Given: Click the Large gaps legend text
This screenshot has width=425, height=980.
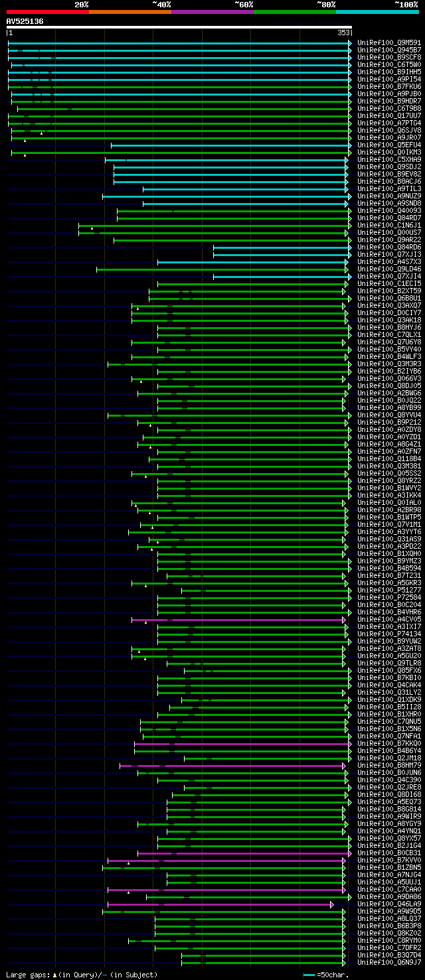Looking at the screenshot, I should 82,975.
